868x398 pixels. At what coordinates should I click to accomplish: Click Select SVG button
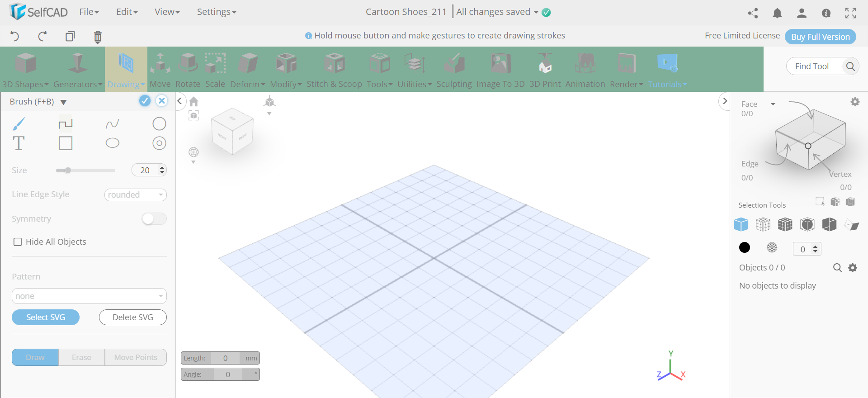point(46,317)
